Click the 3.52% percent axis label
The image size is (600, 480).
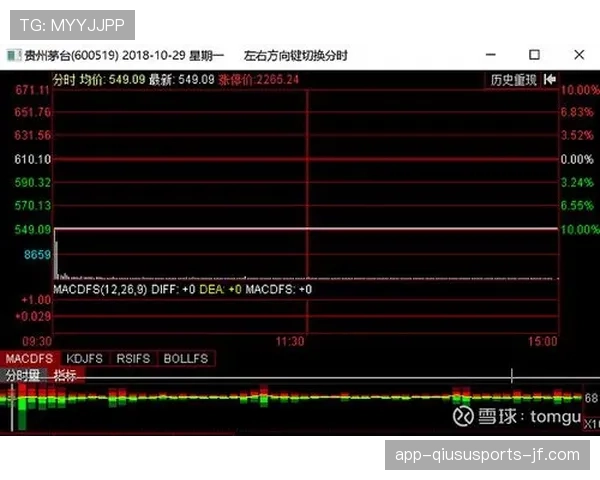pyautogui.click(x=577, y=135)
